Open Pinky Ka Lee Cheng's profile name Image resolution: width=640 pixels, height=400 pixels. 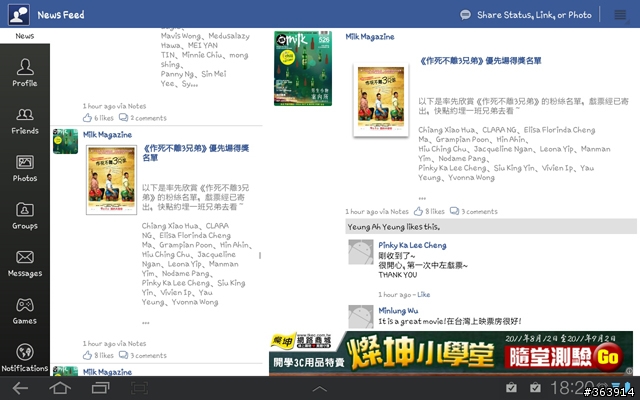[412, 245]
